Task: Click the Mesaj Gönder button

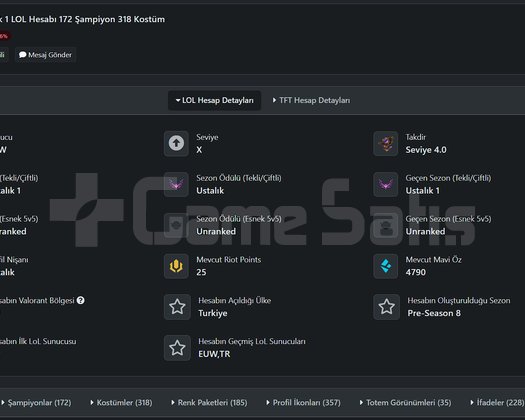Action: click(46, 55)
